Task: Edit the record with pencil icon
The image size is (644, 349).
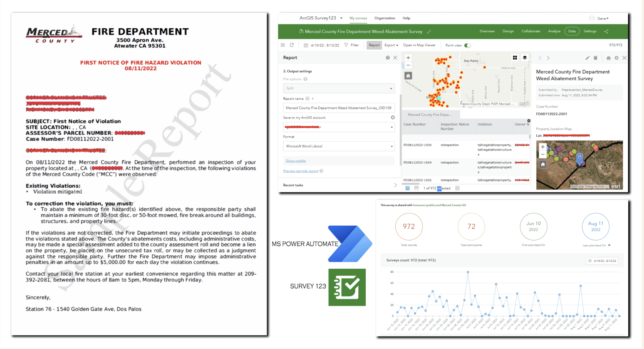Action: click(x=587, y=58)
